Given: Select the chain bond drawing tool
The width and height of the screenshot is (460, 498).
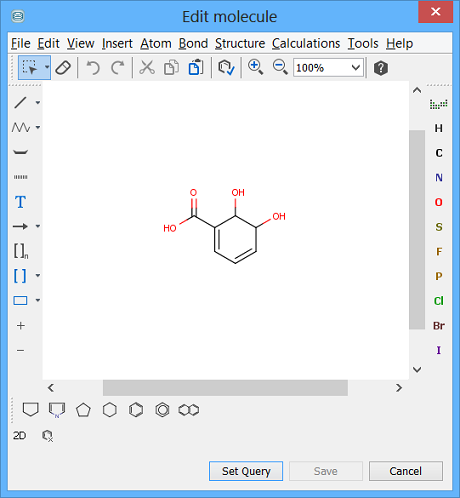Looking at the screenshot, I should pos(21,127).
